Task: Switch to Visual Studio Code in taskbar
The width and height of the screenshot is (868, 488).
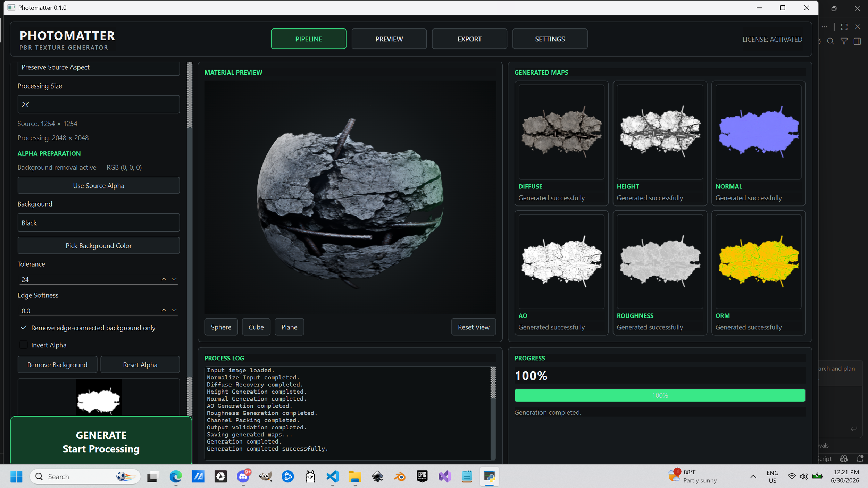Action: (x=333, y=477)
